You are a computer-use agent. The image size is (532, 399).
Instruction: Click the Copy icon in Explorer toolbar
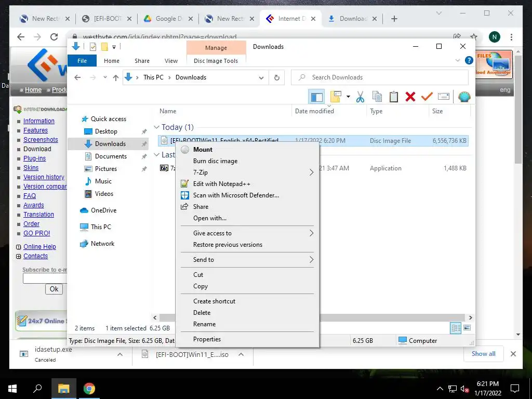(377, 97)
